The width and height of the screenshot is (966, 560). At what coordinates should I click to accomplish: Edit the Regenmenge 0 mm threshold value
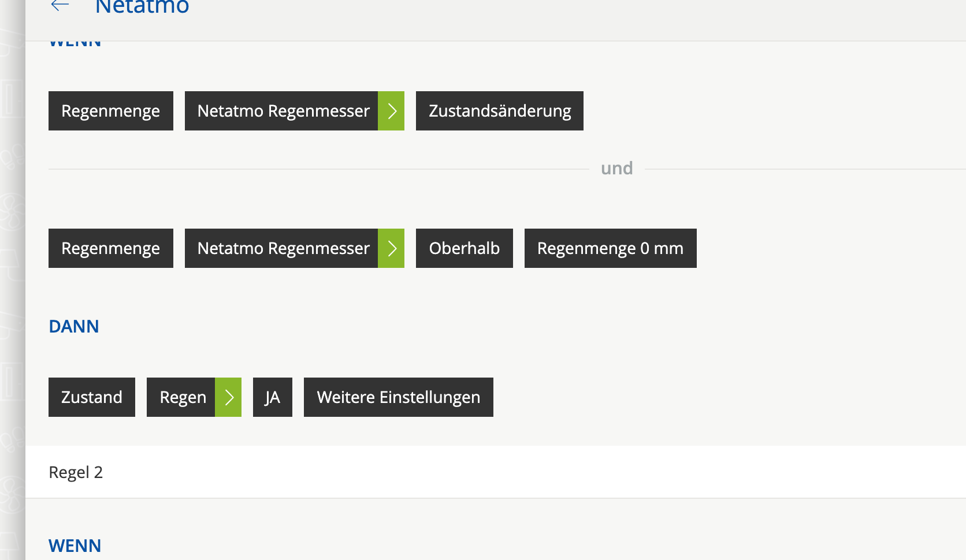click(610, 248)
